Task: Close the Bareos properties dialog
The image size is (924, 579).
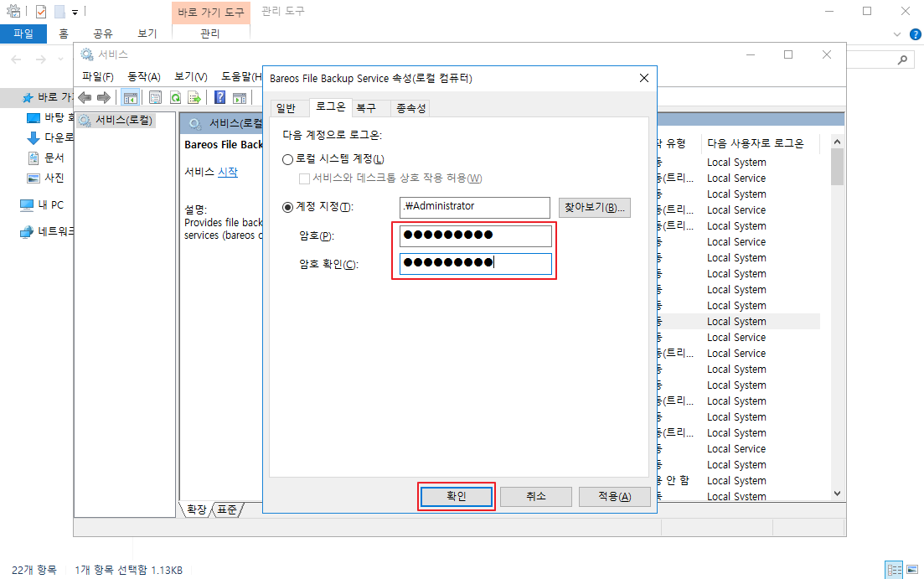Action: (644, 79)
